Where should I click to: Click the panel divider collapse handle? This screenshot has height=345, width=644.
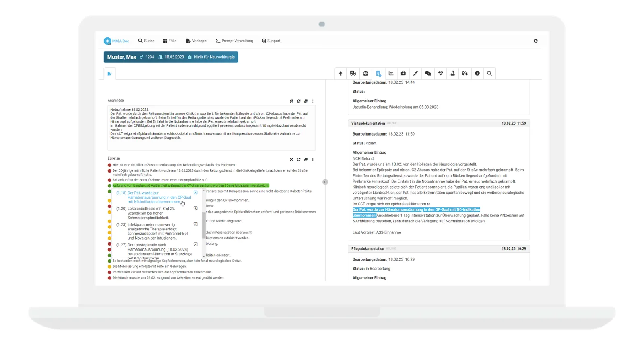325,182
